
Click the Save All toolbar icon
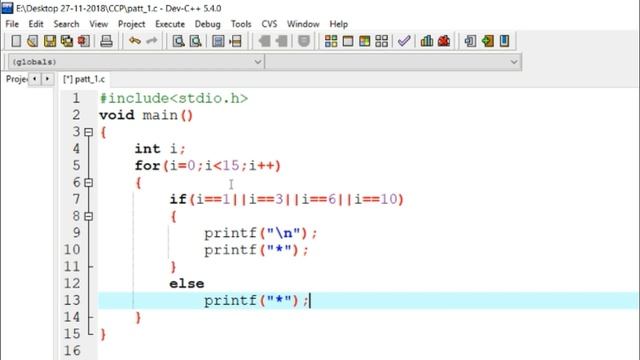(67, 41)
